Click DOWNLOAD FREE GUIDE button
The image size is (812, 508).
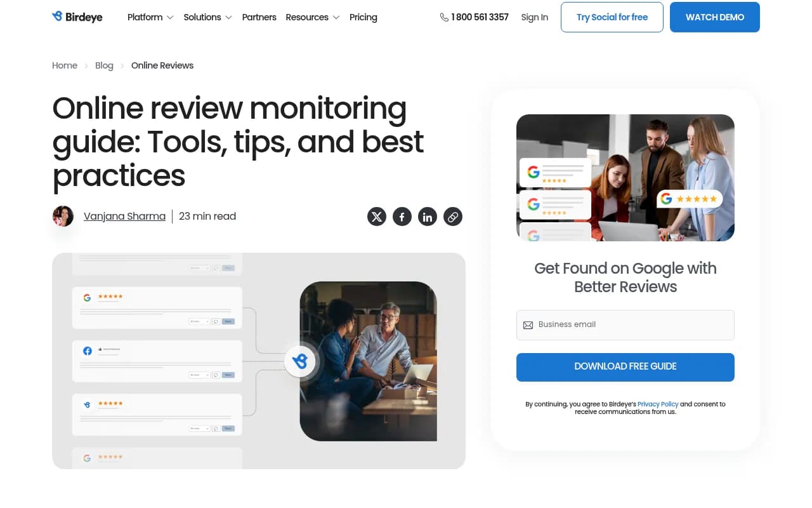click(625, 367)
